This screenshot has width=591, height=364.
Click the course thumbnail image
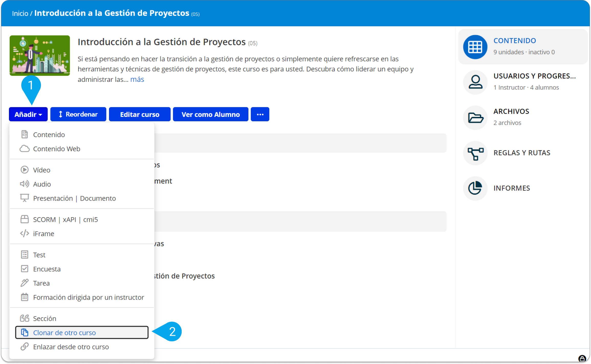(40, 56)
